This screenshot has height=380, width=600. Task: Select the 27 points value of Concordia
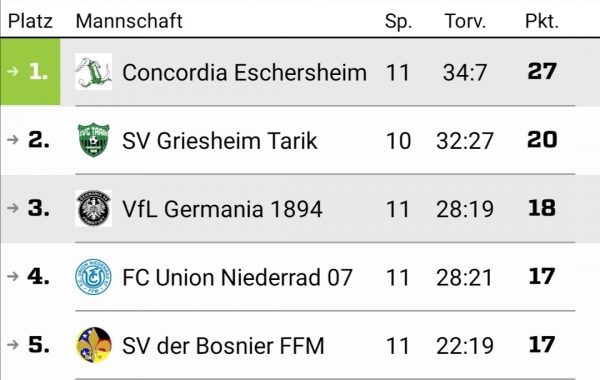542,71
